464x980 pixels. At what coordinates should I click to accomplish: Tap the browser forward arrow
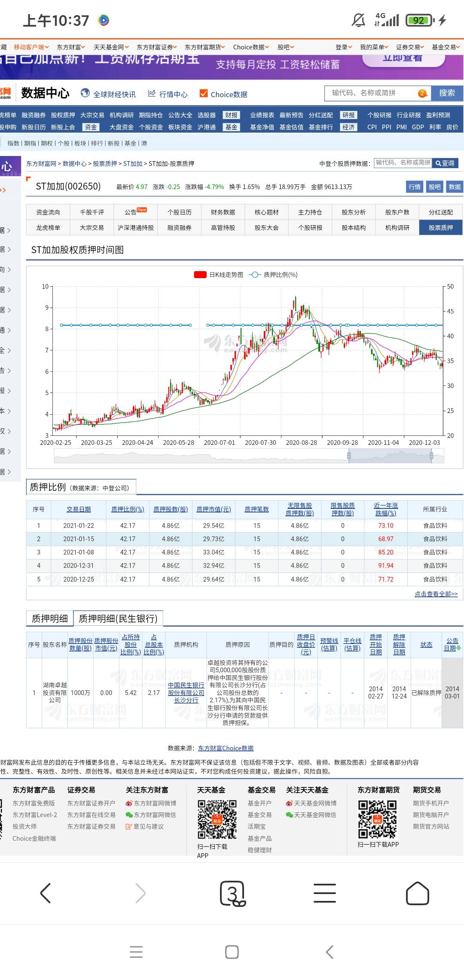point(140,893)
